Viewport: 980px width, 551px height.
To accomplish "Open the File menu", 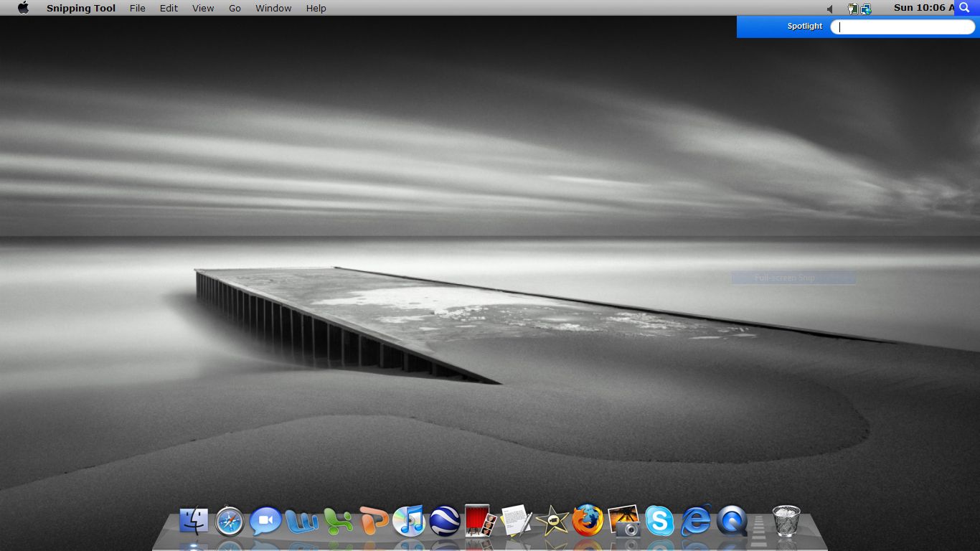I will pyautogui.click(x=138, y=8).
